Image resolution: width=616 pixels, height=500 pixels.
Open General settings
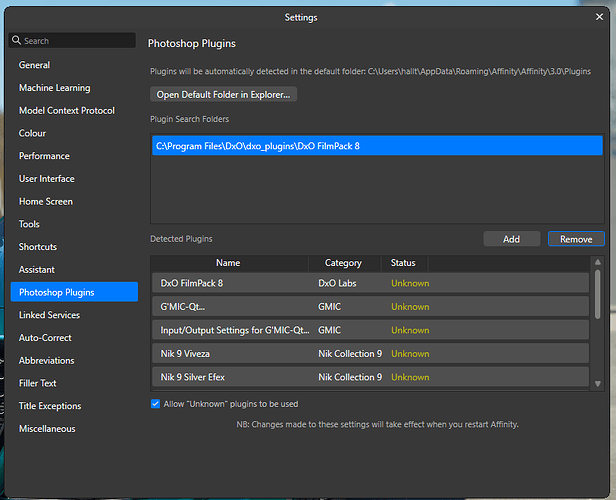[35, 65]
